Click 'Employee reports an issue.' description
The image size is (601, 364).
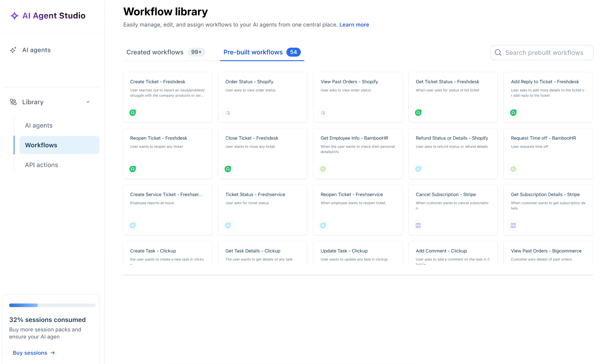point(152,203)
